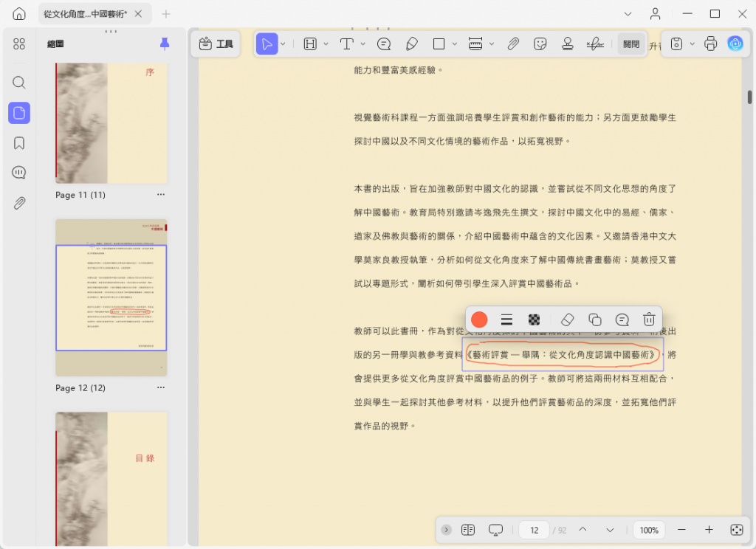Image resolution: width=756 pixels, height=549 pixels.
Task: Open the attachments panel in sidebar
Action: pyautogui.click(x=18, y=203)
